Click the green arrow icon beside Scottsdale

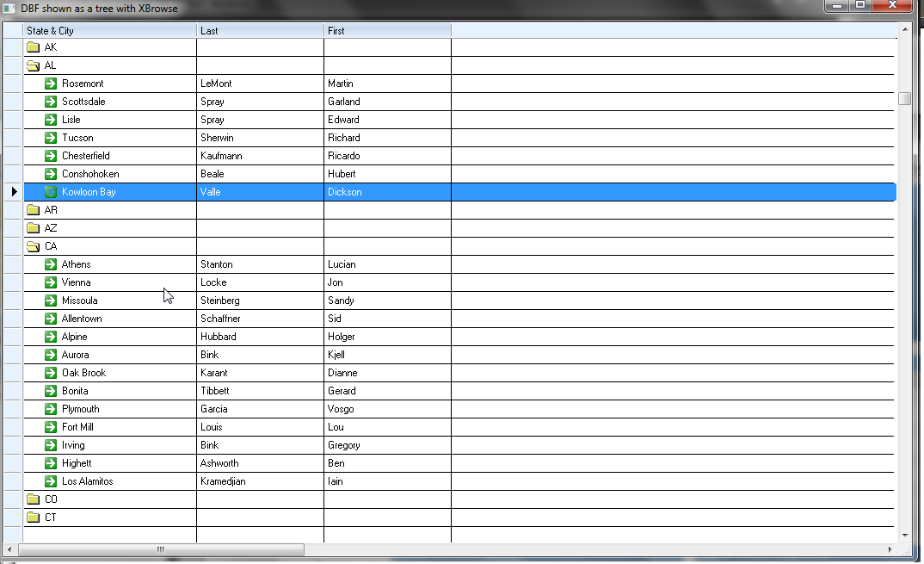coord(51,102)
